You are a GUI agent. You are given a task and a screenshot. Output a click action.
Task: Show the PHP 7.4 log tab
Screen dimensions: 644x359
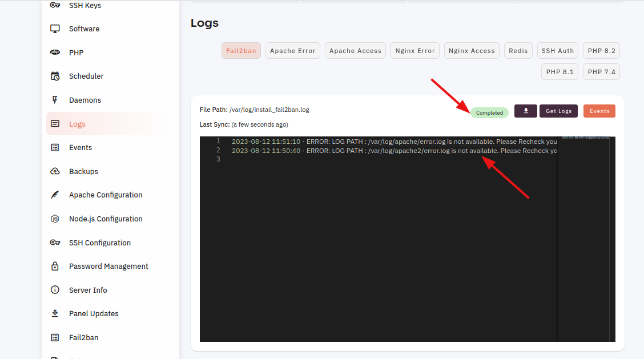[601, 72]
